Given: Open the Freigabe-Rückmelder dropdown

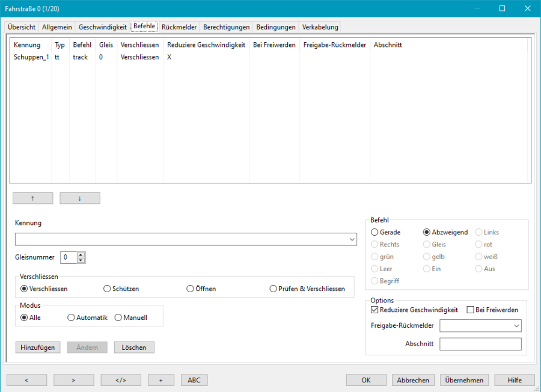Looking at the screenshot, I should pyautogui.click(x=516, y=325).
